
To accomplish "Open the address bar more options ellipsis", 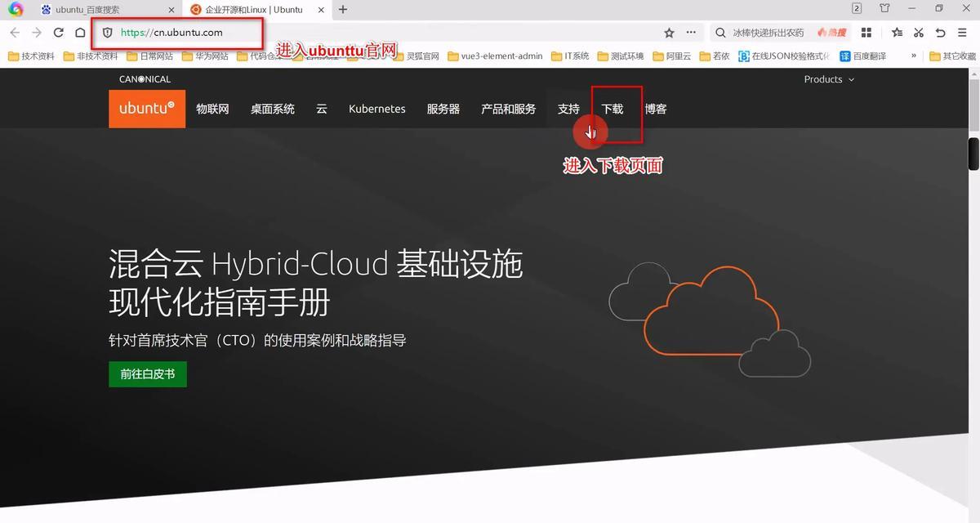I will click(x=692, y=33).
